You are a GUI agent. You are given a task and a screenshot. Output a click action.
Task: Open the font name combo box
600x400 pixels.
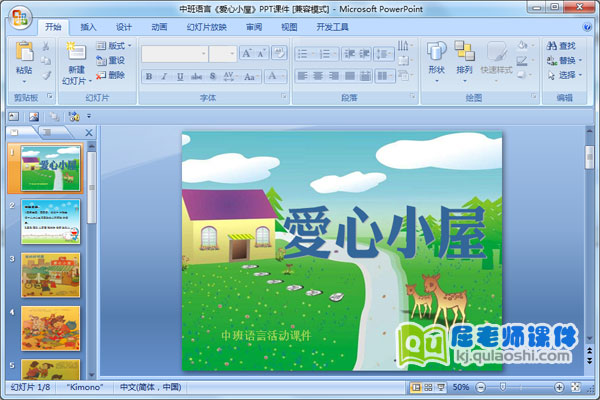click(x=174, y=54)
